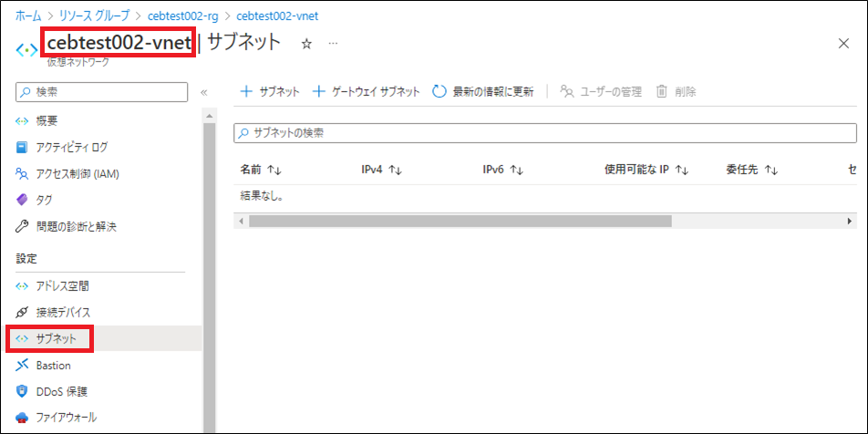Sort by 名前 column header
868x434 pixels.
[261, 170]
